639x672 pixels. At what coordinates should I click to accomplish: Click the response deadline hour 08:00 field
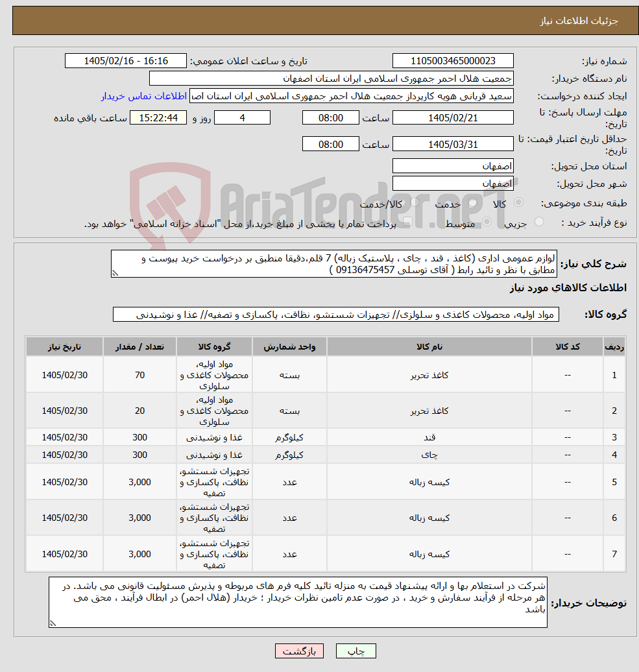(330, 118)
